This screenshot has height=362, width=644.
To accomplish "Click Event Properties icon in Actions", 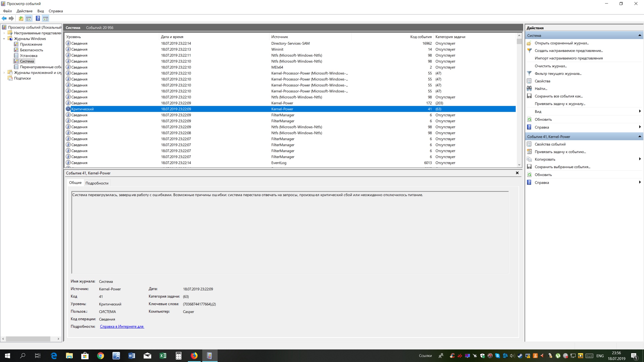I will pos(529,144).
